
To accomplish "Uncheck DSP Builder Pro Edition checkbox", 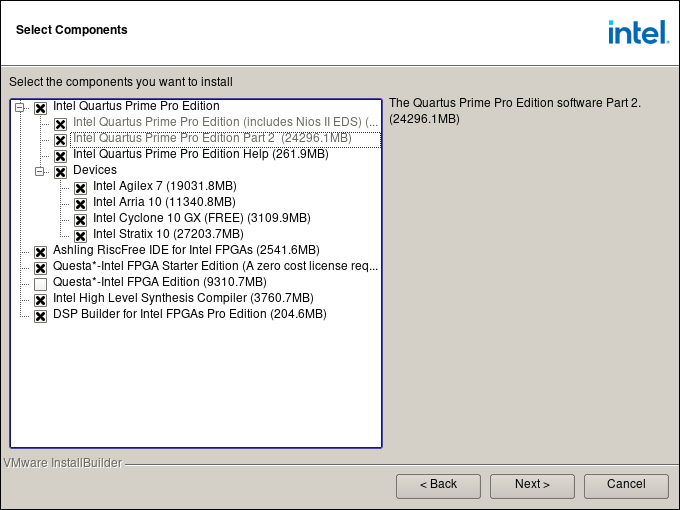I will (40, 317).
